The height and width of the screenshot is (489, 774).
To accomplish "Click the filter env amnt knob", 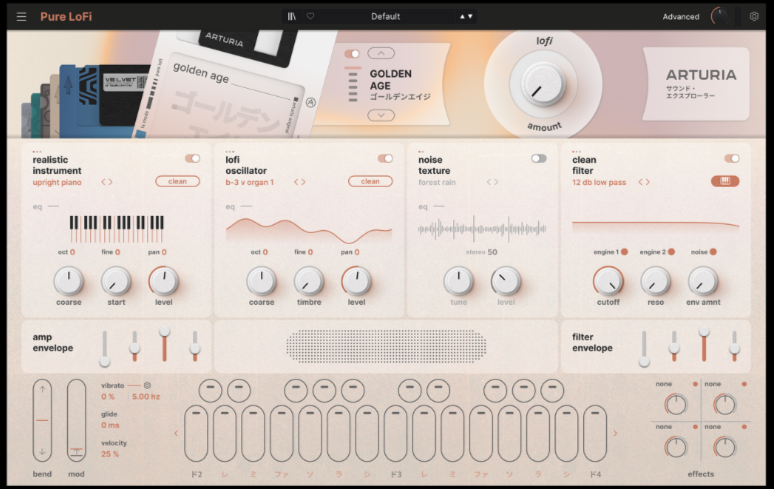I will (703, 281).
